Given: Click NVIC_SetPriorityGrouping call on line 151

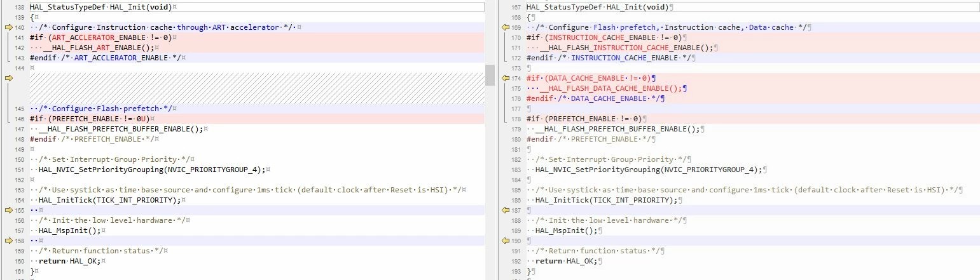Looking at the screenshot, I should [153, 170].
